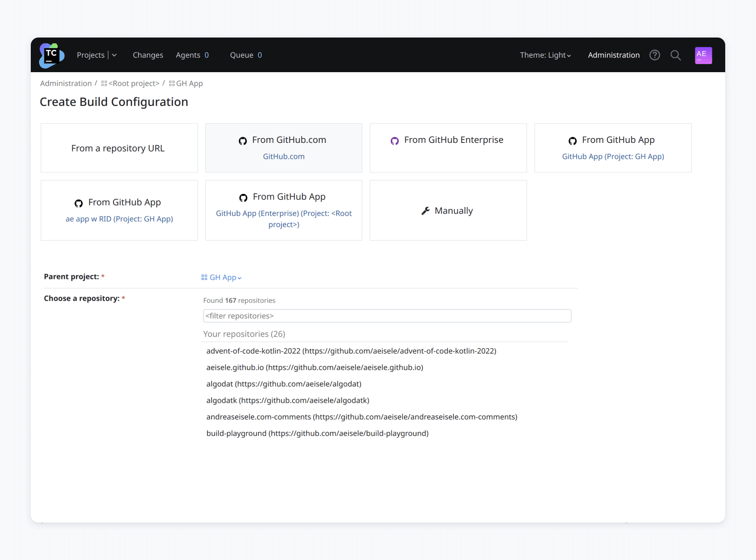756x560 pixels.
Task: Click into the filter repositories field
Action: click(387, 316)
